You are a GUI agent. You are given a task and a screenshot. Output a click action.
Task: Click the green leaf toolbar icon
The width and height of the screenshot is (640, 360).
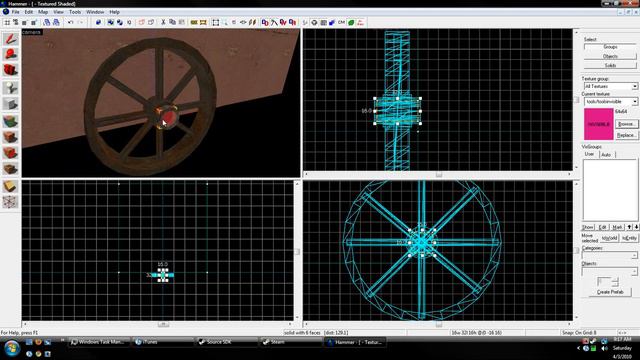pyautogui.click(x=351, y=22)
